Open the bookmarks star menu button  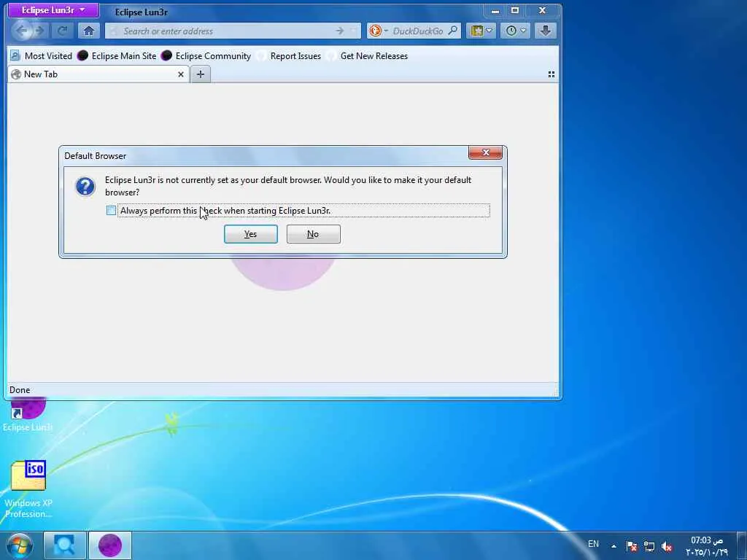(481, 31)
